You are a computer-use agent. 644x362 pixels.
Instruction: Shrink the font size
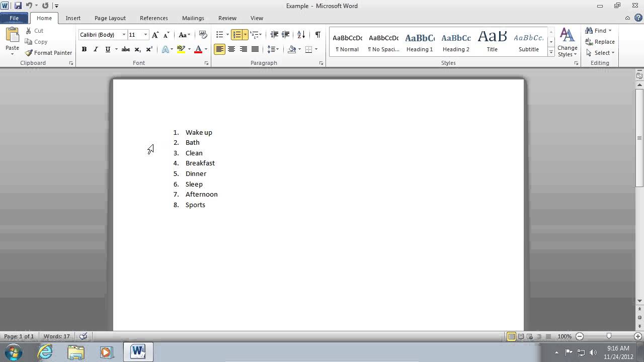[166, 35]
